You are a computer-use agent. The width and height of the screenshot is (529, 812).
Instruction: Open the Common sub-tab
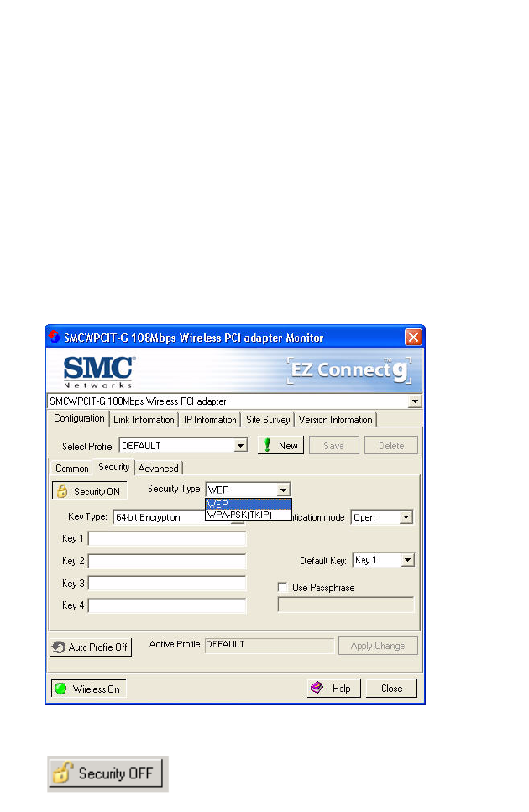click(72, 469)
